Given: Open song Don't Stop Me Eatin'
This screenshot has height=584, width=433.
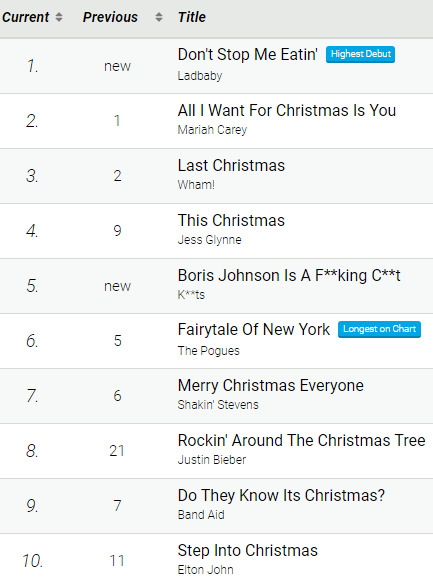Looking at the screenshot, I should coord(248,54).
